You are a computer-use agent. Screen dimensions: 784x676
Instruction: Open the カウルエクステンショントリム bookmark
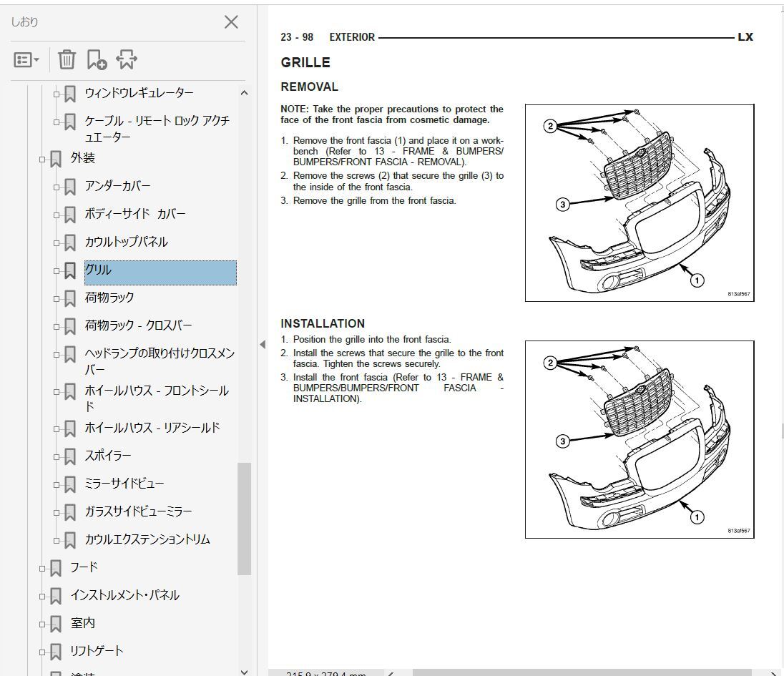coord(147,539)
